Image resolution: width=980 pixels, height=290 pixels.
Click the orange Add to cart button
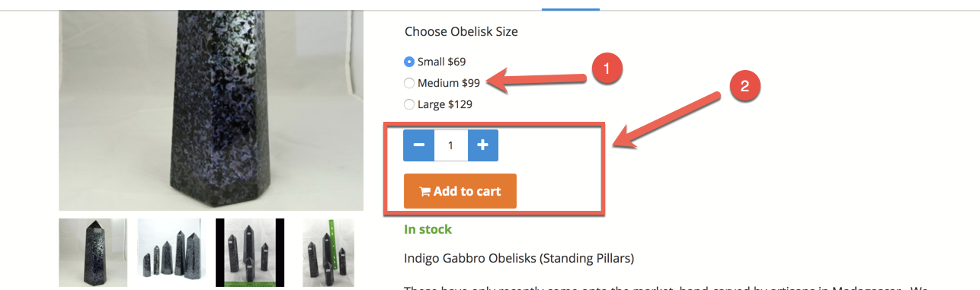pyautogui.click(x=460, y=191)
